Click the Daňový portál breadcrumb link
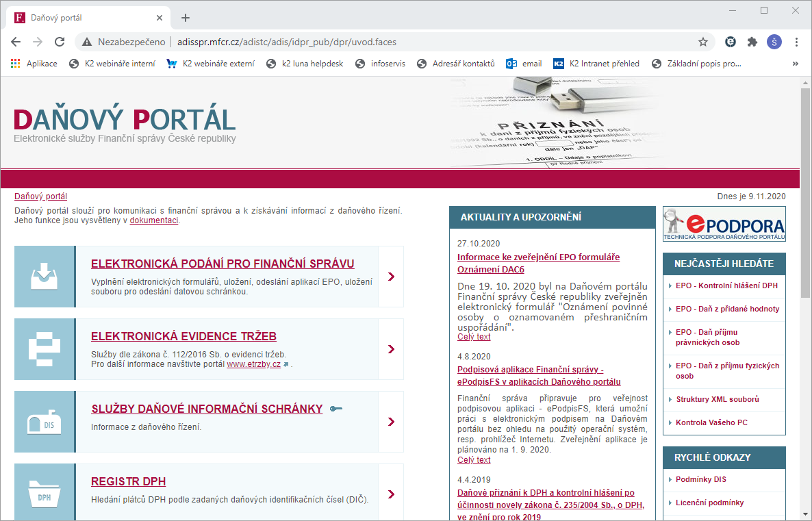 click(41, 196)
